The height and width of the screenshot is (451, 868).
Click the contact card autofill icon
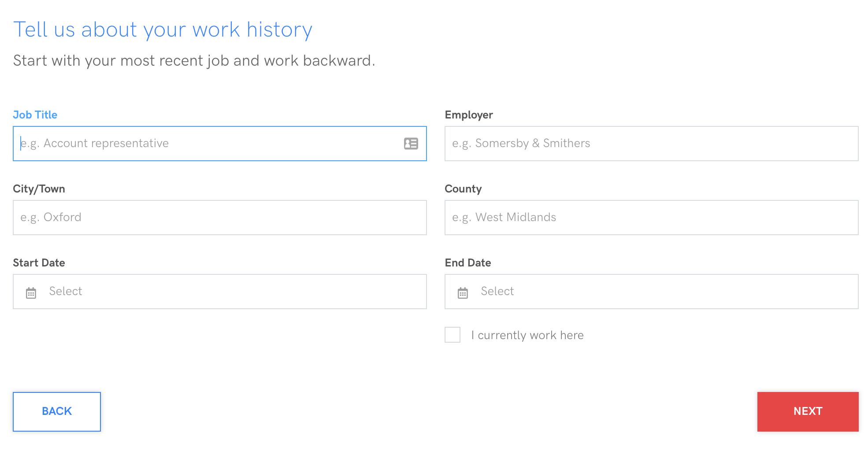411,144
